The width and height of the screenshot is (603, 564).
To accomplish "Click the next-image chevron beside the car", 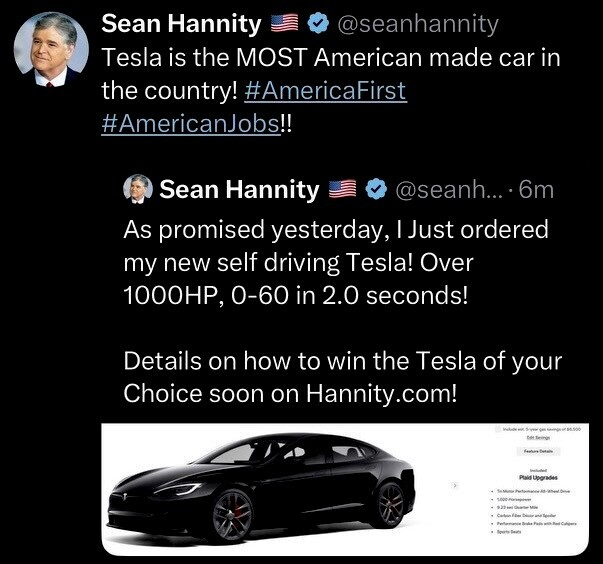I will 457,484.
